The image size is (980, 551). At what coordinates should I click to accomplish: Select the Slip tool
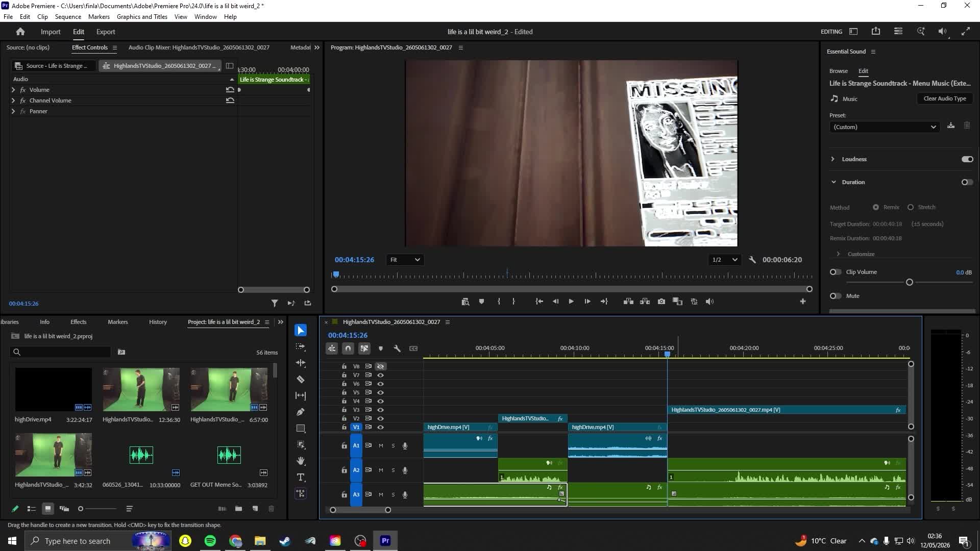(301, 396)
